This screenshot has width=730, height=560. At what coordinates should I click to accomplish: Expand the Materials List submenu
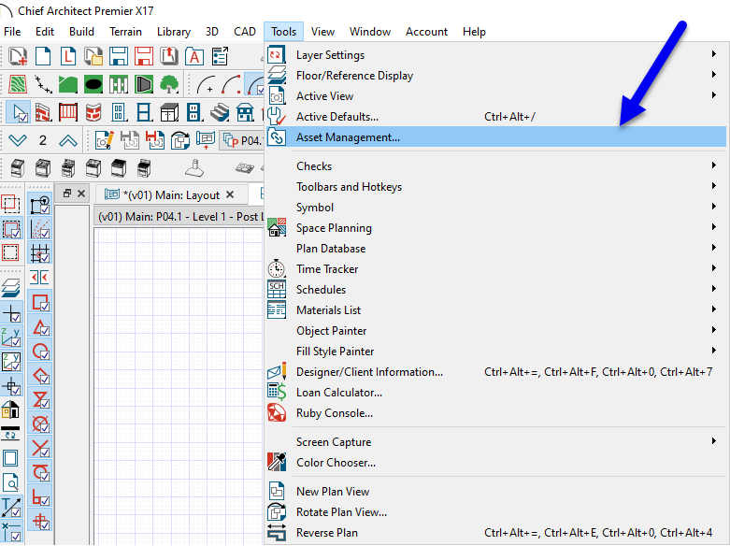point(495,309)
